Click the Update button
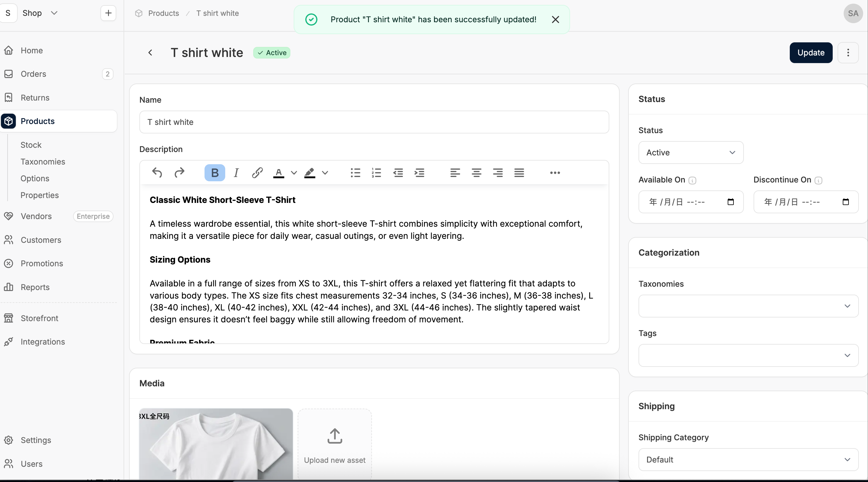Screen dimensions: 868x482 point(811,53)
